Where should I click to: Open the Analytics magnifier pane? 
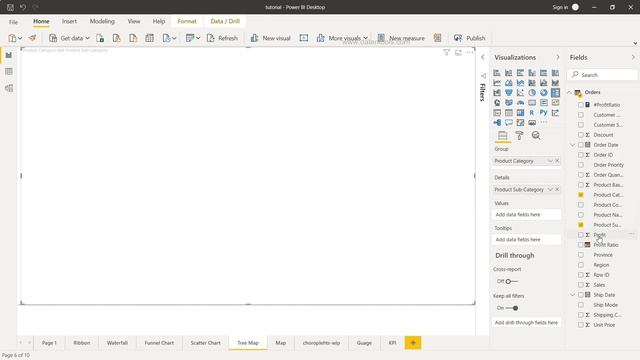[x=536, y=136]
